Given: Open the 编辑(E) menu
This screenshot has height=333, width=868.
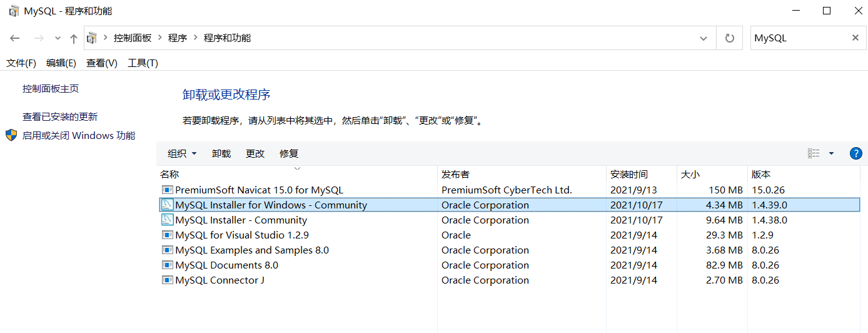Looking at the screenshot, I should tap(61, 63).
